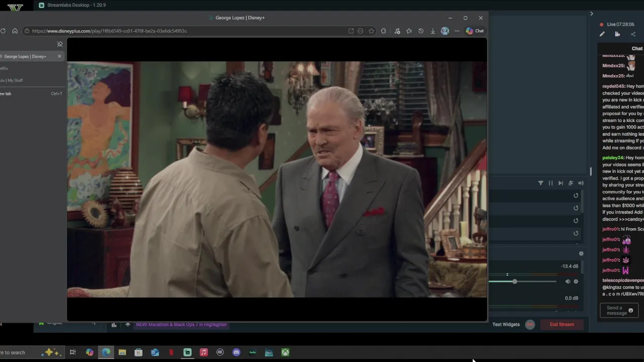The width and height of the screenshot is (644, 362).
Task: Click username jeffro01 next to hi From Sc
Action: (611, 229)
